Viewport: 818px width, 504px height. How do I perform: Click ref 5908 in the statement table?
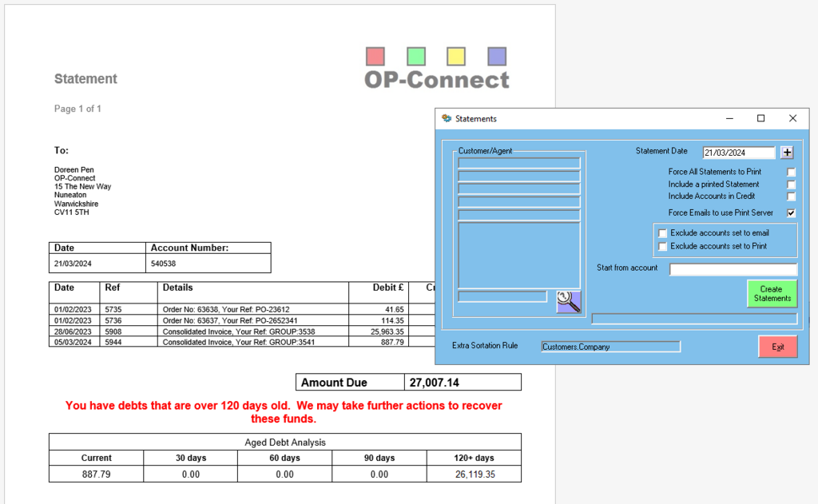pyautogui.click(x=113, y=331)
